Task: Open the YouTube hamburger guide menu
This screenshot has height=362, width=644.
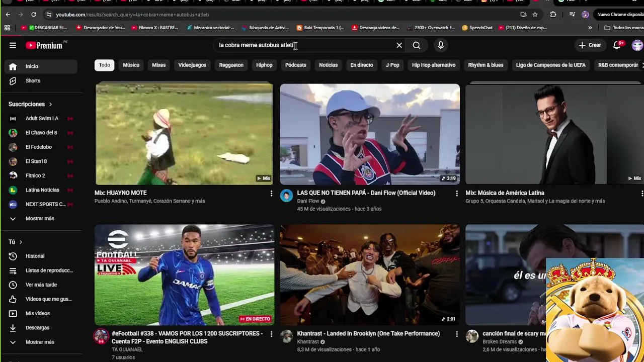Action: (13, 45)
